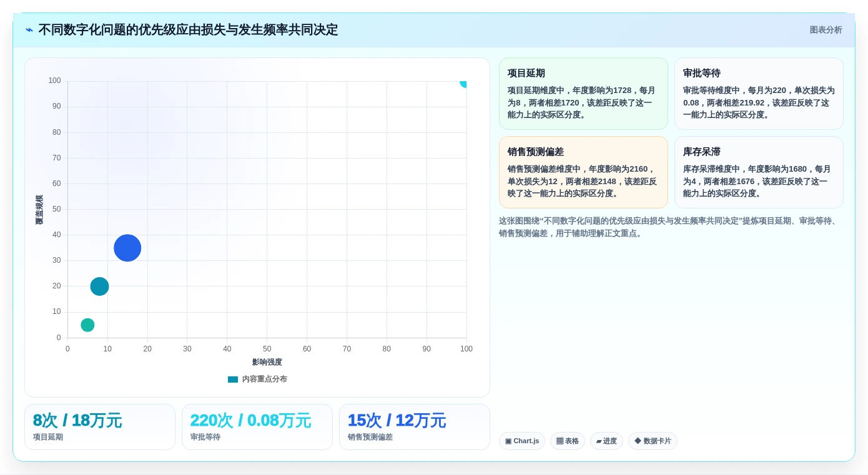
Task: Click the 15次 / 12万元 stat card
Action: click(x=415, y=427)
